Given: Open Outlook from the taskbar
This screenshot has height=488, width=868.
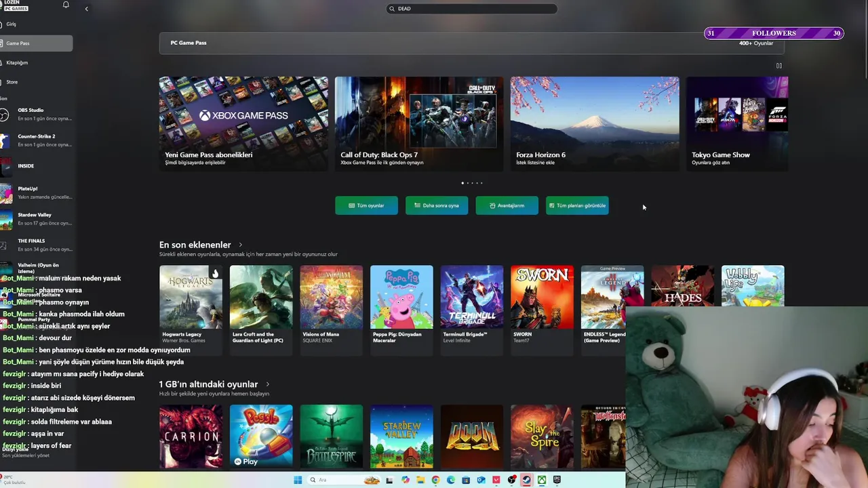Looking at the screenshot, I should pos(481,480).
